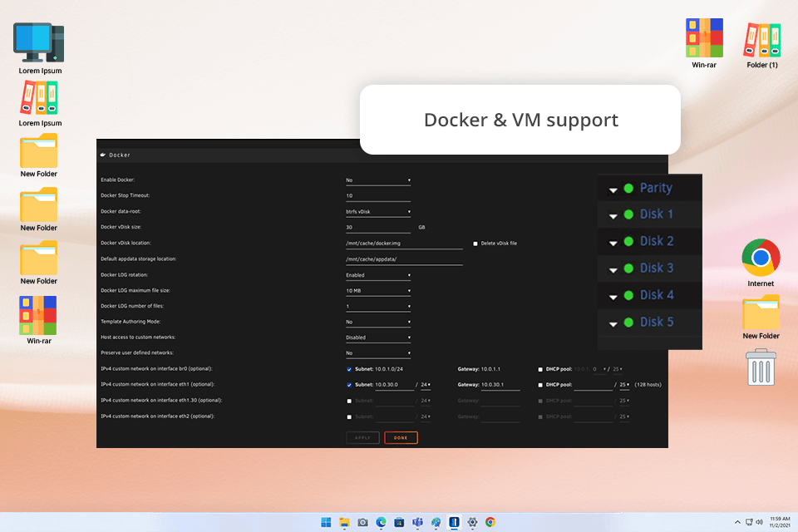This screenshot has height=532, width=798.
Task: Select the Parity green status indicator
Action: pyautogui.click(x=628, y=189)
